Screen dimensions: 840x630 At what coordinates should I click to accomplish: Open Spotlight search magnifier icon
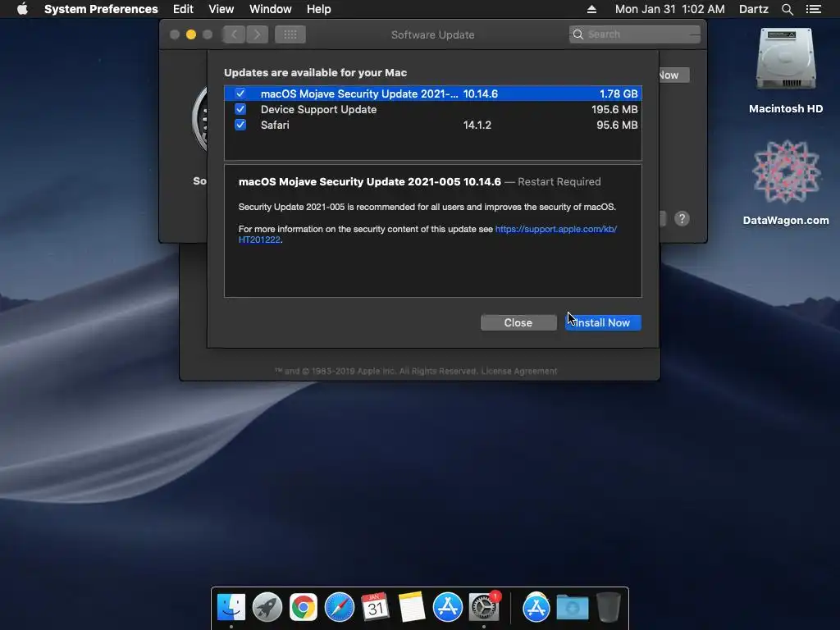(787, 9)
